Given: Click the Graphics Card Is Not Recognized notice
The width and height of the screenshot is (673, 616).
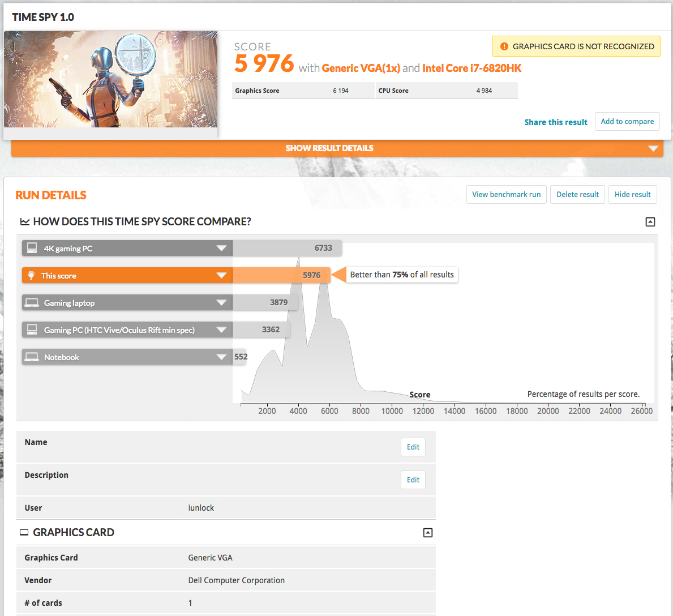Looking at the screenshot, I should [x=576, y=46].
